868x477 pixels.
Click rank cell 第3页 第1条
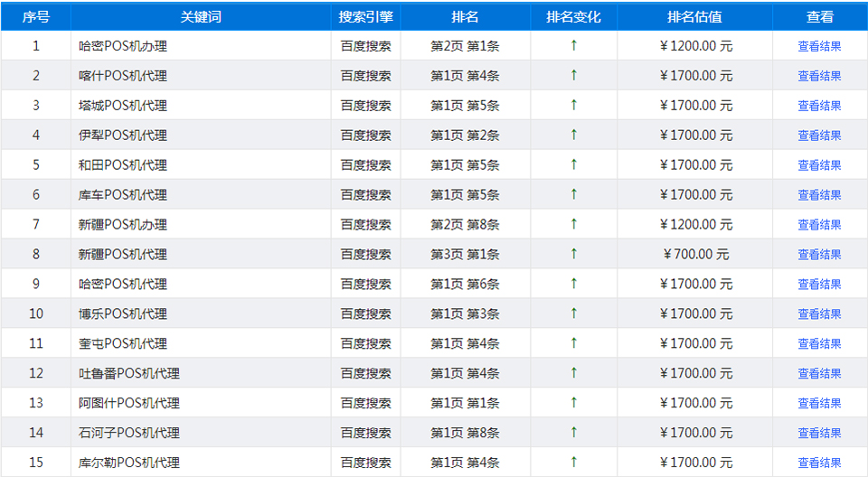[465, 254]
